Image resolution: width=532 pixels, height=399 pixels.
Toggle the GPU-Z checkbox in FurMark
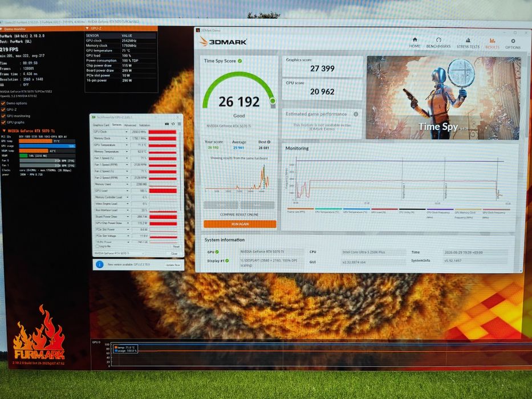3,109
